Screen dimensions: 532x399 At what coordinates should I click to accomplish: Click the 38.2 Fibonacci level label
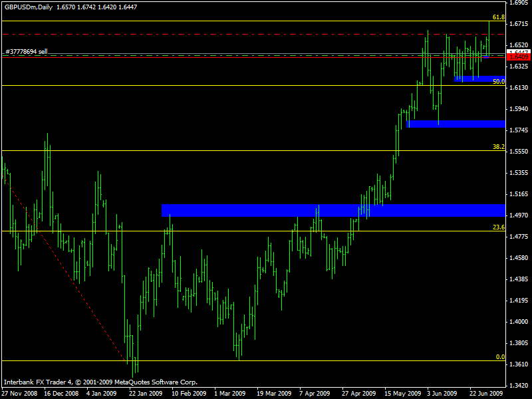(x=499, y=147)
